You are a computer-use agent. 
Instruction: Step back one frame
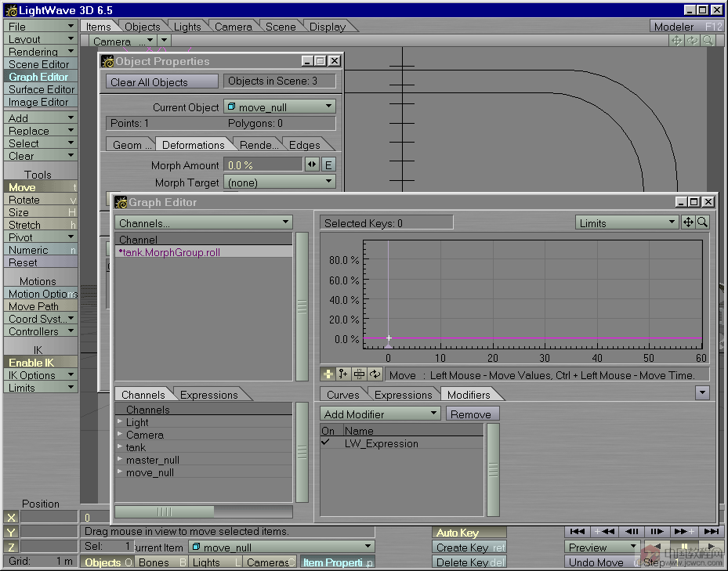pyautogui.click(x=631, y=532)
